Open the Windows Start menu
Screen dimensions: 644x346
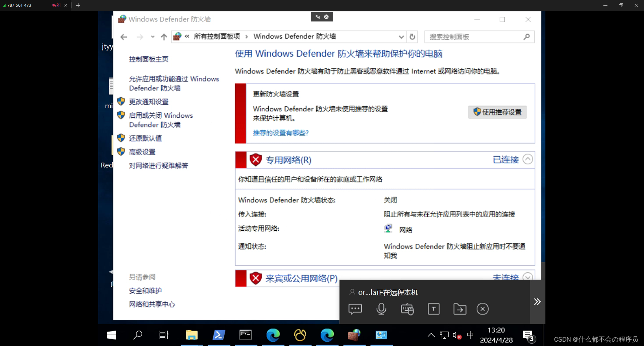[x=111, y=335]
